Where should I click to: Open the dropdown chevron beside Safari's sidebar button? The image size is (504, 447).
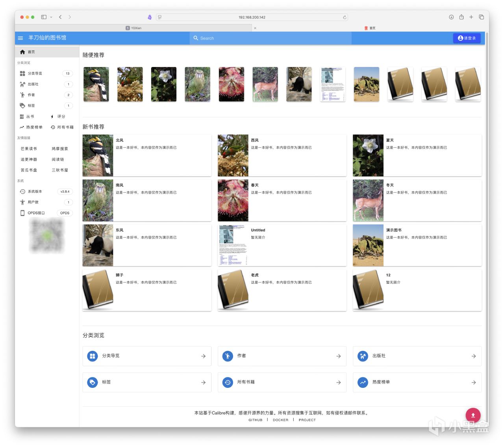point(51,17)
